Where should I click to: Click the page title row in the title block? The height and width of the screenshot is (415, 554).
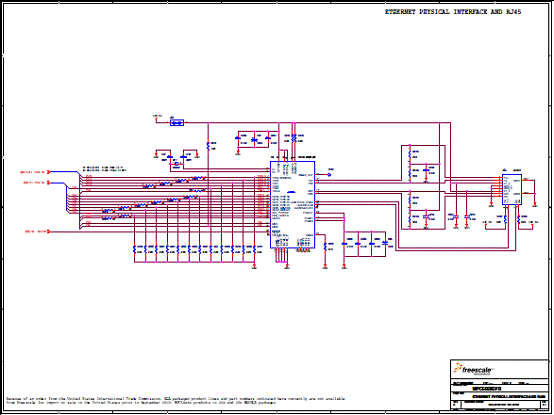(x=500, y=396)
